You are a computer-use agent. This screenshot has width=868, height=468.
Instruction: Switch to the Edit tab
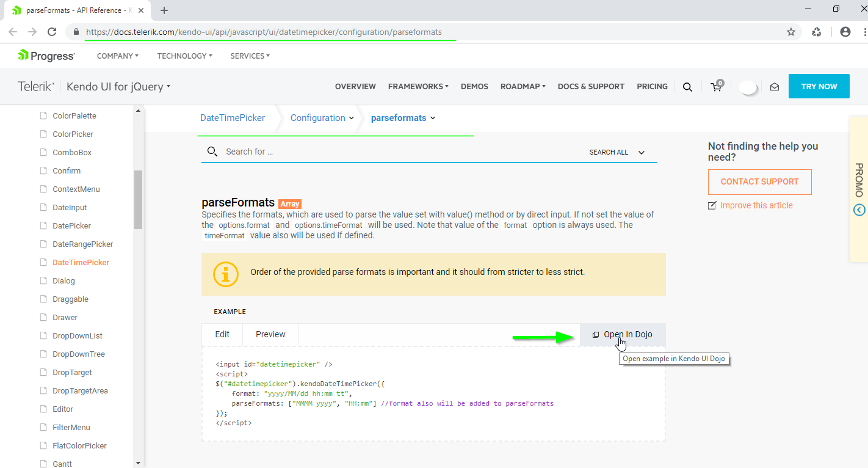(x=222, y=334)
